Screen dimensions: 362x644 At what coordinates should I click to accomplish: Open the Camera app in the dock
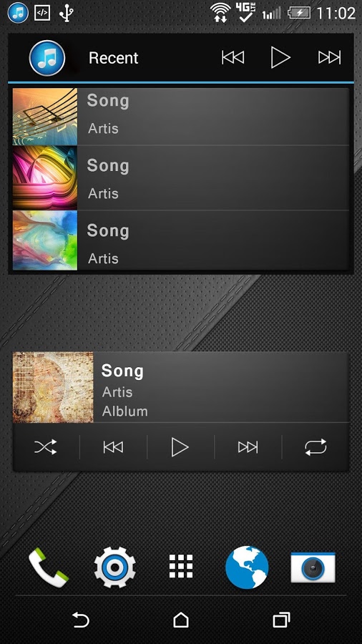click(313, 567)
